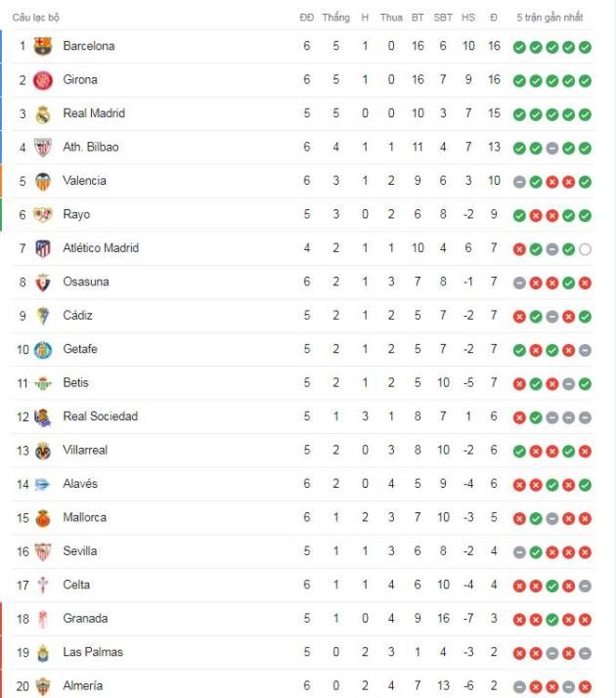The height and width of the screenshot is (698, 616).
Task: Click Barcelona's most recent win checkmark
Action: [x=585, y=47]
